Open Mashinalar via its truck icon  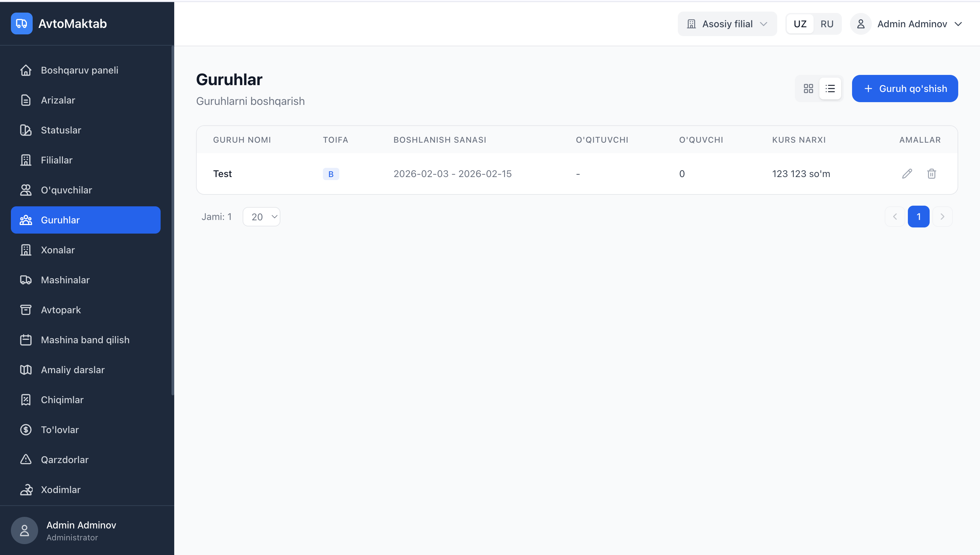[x=26, y=280]
